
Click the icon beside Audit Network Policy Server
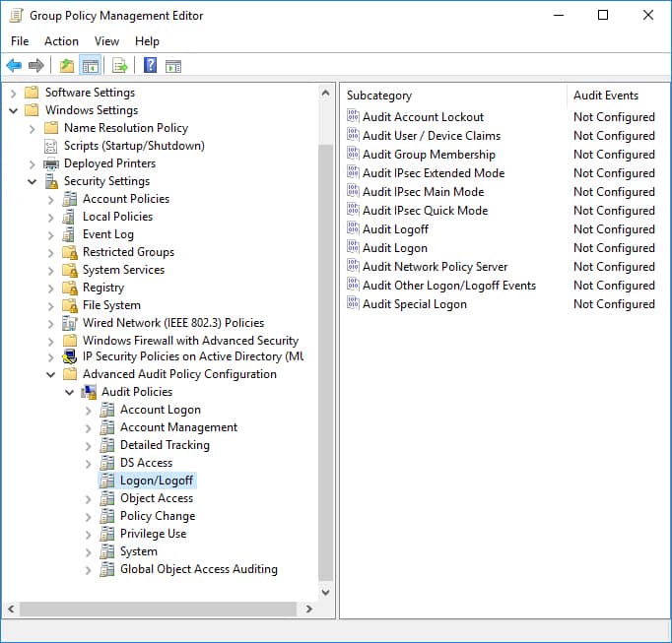[x=353, y=266]
